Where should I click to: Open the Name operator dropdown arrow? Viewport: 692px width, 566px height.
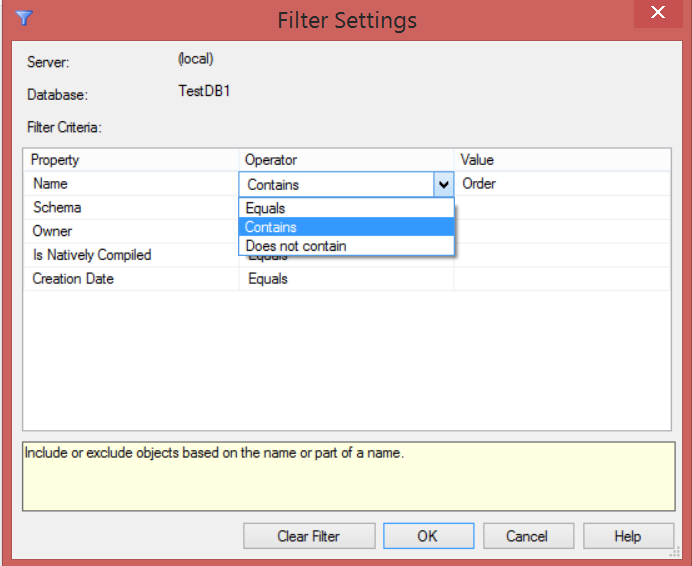point(443,185)
